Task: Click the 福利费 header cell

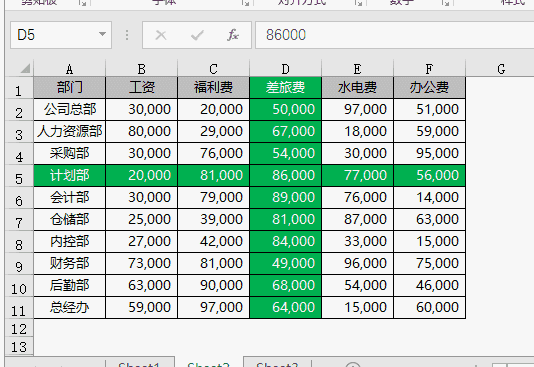Action: pos(214,88)
